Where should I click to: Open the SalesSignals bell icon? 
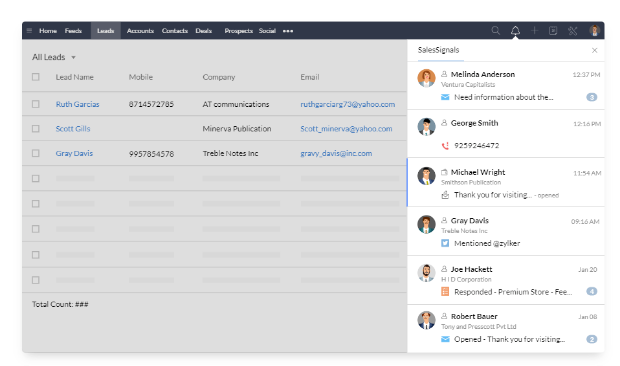pyautogui.click(x=515, y=30)
